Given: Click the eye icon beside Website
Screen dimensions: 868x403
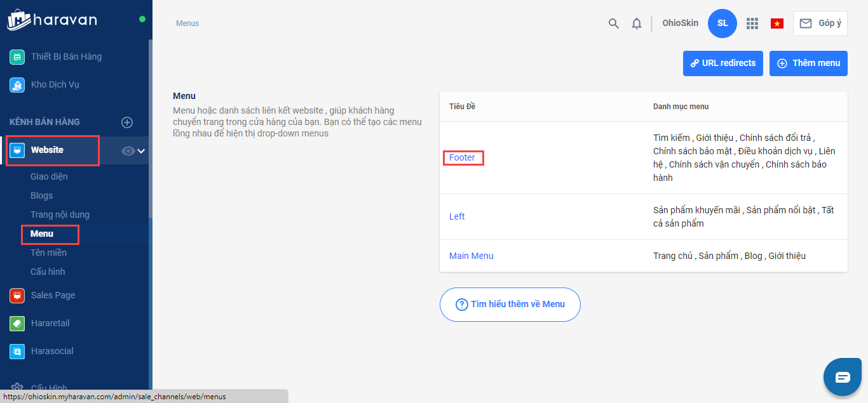Looking at the screenshot, I should (x=128, y=151).
